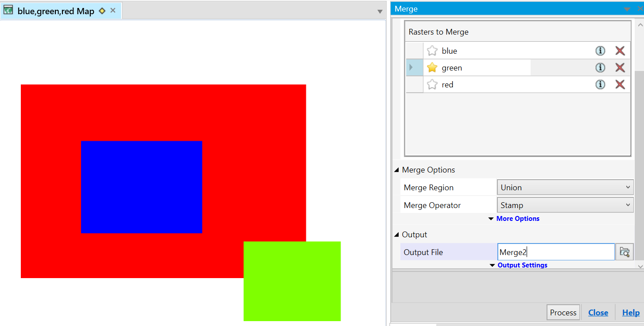Image resolution: width=644 pixels, height=326 pixels.
Task: Toggle the star icon for red raster
Action: [x=432, y=84]
